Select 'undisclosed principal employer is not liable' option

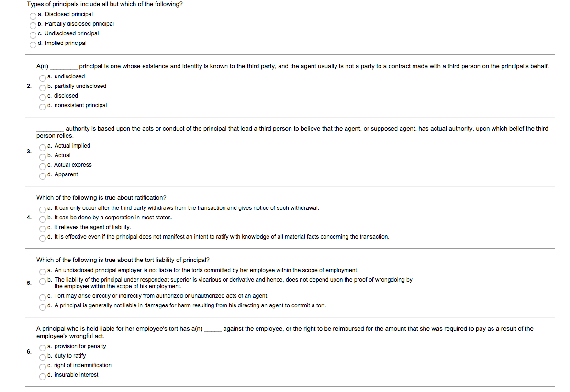pyautogui.click(x=43, y=272)
